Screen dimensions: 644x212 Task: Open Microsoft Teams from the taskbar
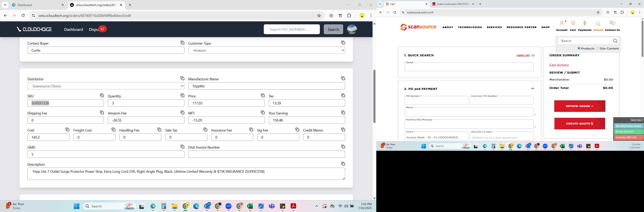point(272,206)
